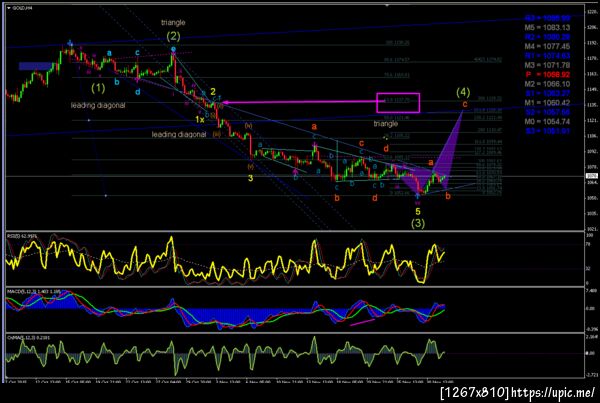Select the yellow '5' label above wave (3)

(x=418, y=211)
